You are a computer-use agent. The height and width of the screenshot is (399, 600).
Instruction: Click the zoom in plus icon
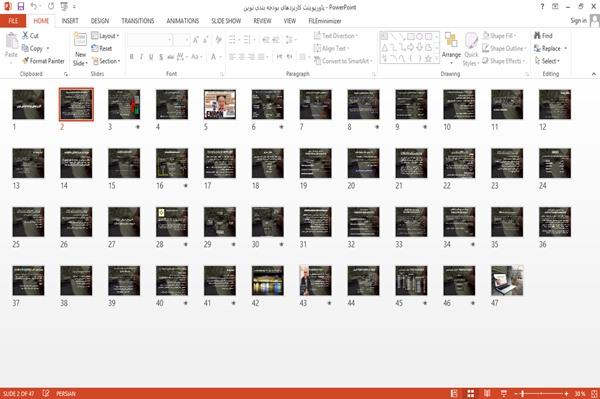pos(566,393)
